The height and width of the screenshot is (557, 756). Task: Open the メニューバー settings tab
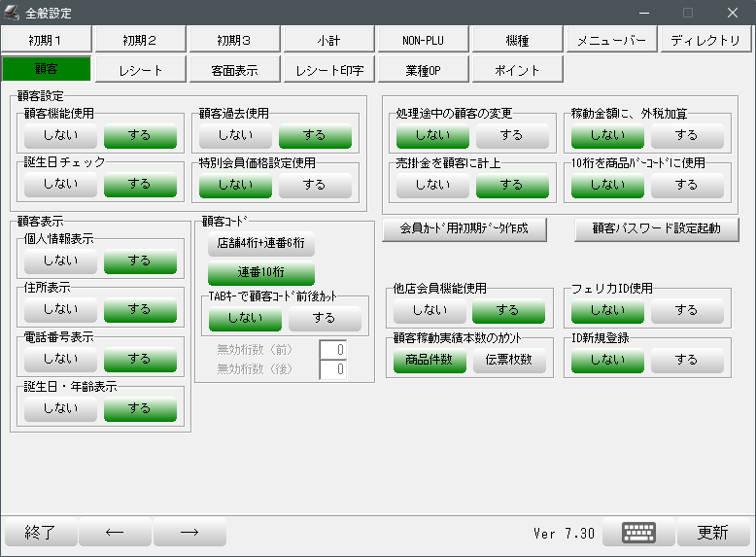(611, 40)
